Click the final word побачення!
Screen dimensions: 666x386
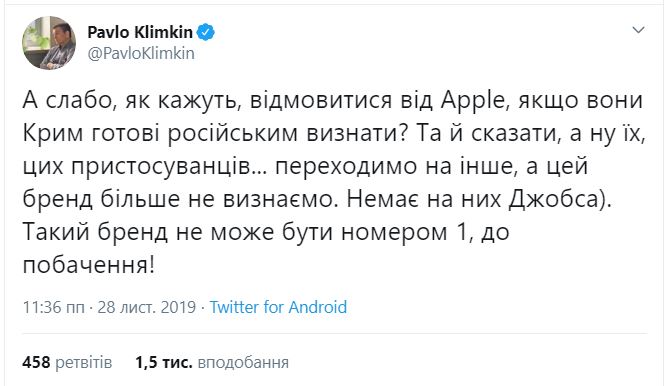point(89,266)
